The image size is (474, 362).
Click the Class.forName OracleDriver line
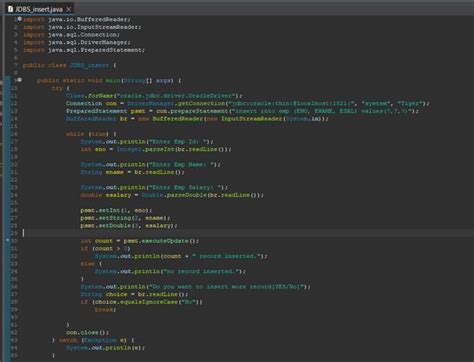coord(154,96)
